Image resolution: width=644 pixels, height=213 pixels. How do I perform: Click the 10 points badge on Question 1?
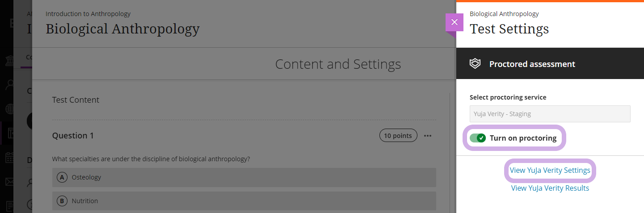point(398,136)
